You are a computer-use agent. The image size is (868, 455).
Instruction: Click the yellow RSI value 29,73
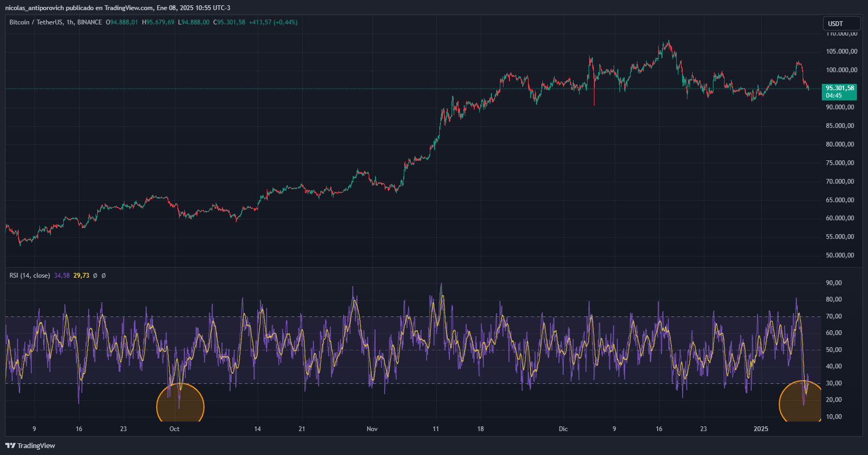[81, 276]
